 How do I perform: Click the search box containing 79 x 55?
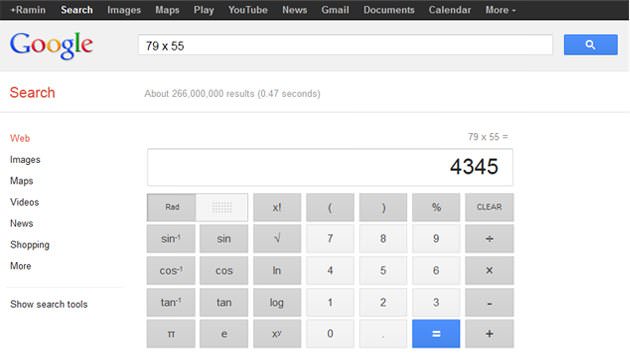coord(345,45)
